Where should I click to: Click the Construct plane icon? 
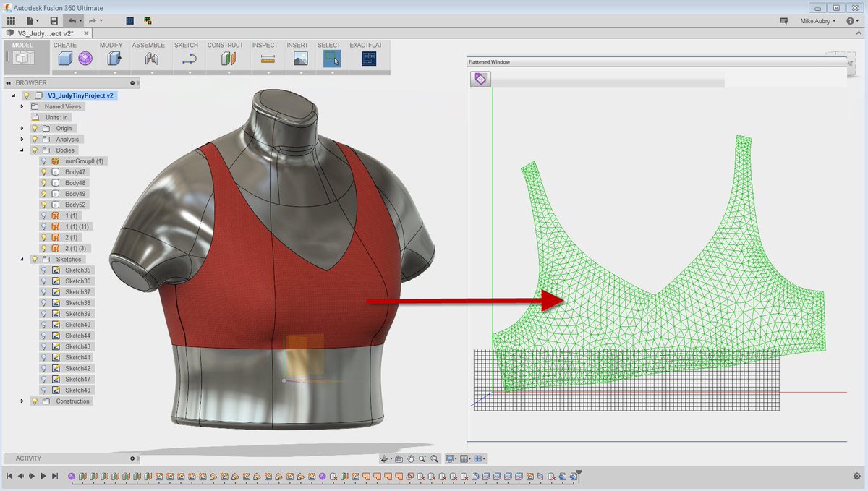click(229, 59)
